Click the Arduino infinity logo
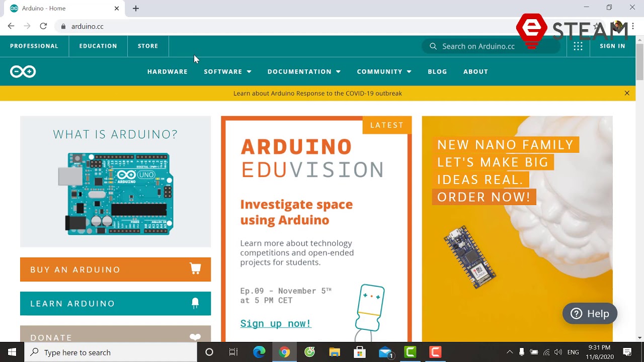 23,72
